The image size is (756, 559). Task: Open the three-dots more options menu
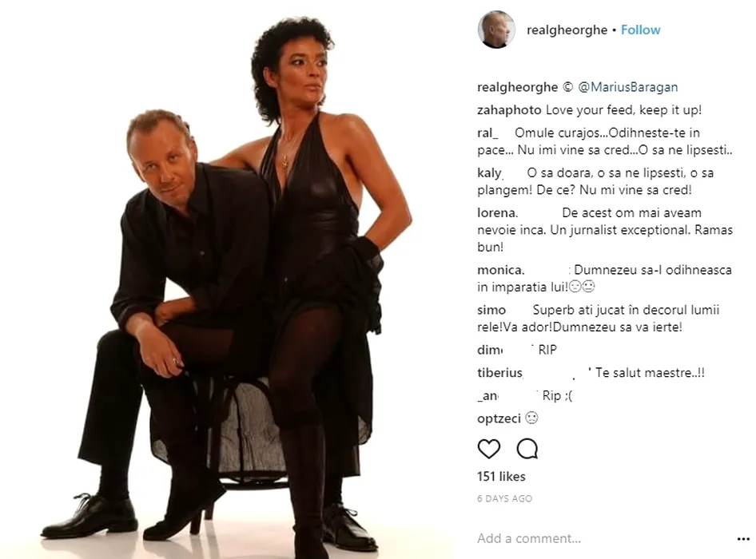743,539
